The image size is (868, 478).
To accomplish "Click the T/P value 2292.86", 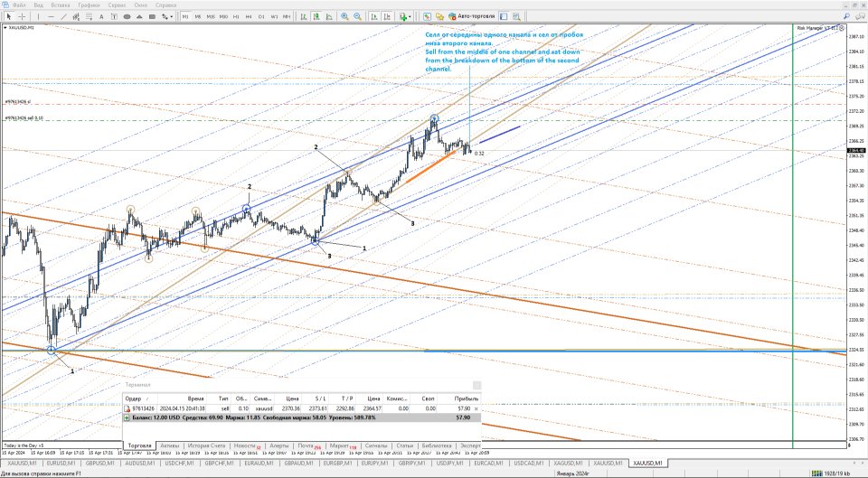I will [344, 408].
